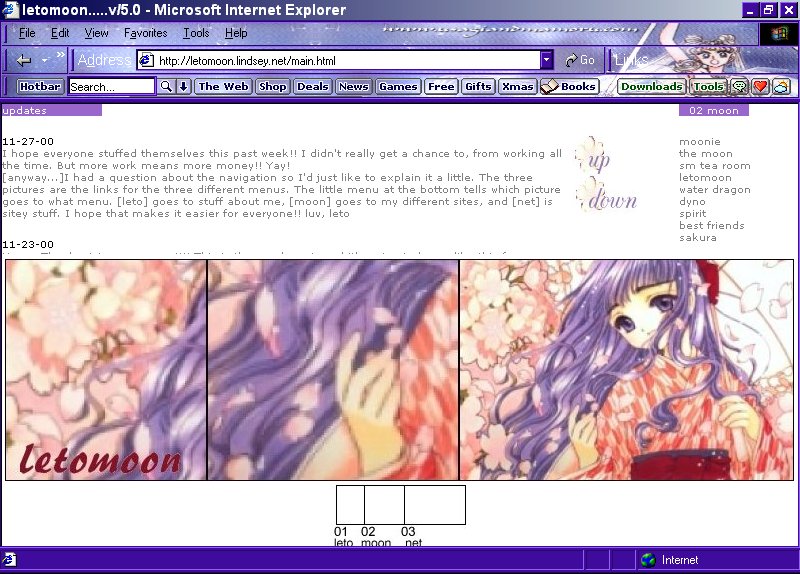800x574 pixels.
Task: Click into the Hotbar Search field
Action: [111, 87]
